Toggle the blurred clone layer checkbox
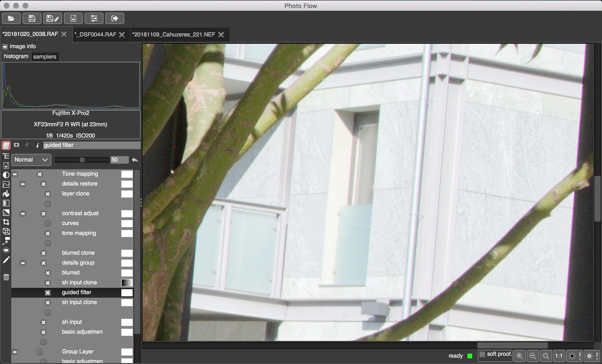602x364 pixels. pos(44,253)
